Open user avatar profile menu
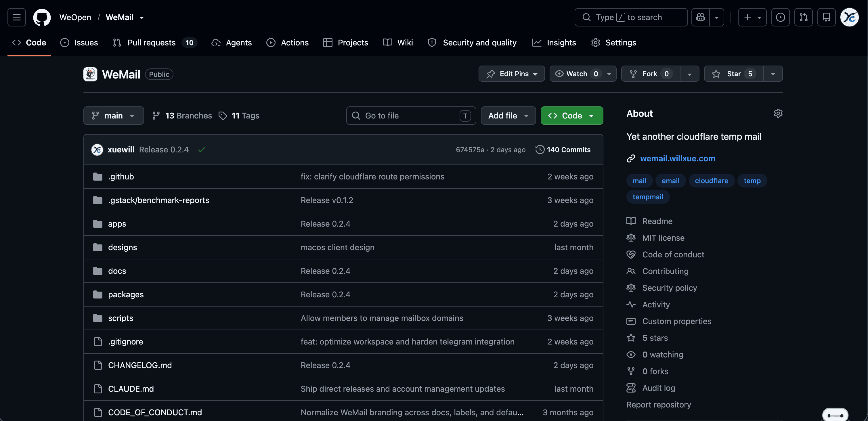This screenshot has width=868, height=421. (850, 17)
